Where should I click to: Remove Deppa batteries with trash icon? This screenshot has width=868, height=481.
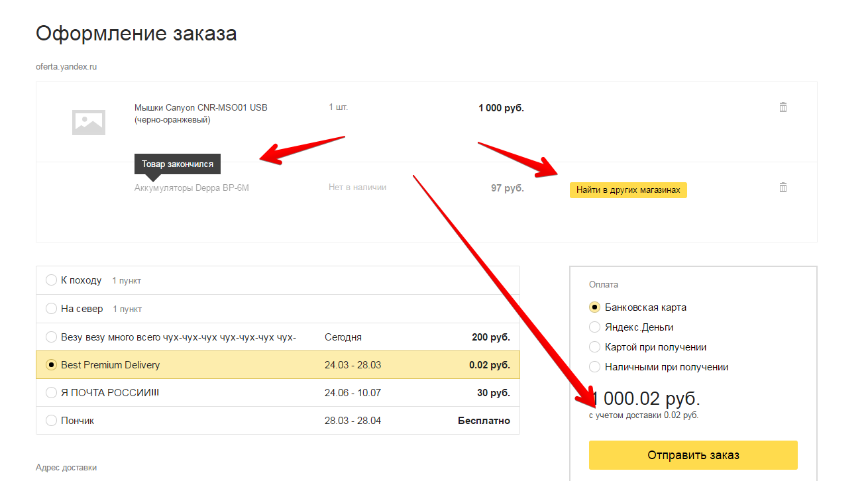(x=783, y=187)
